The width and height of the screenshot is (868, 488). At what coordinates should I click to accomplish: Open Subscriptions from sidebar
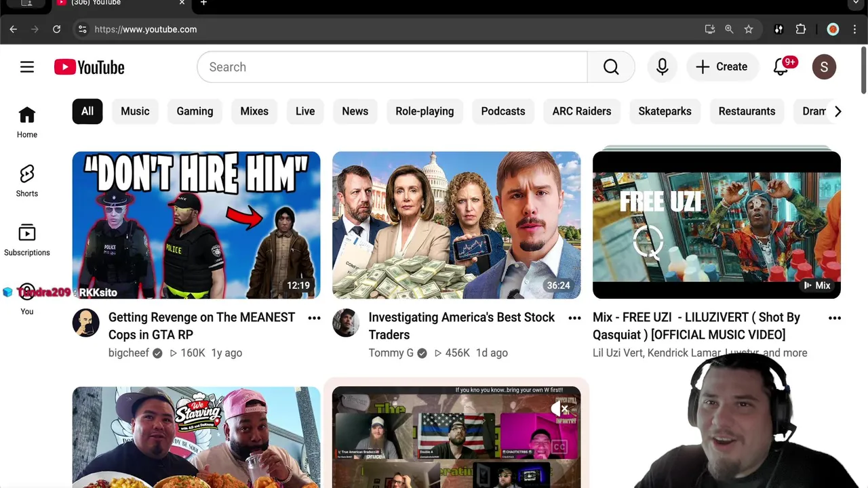coord(27,241)
